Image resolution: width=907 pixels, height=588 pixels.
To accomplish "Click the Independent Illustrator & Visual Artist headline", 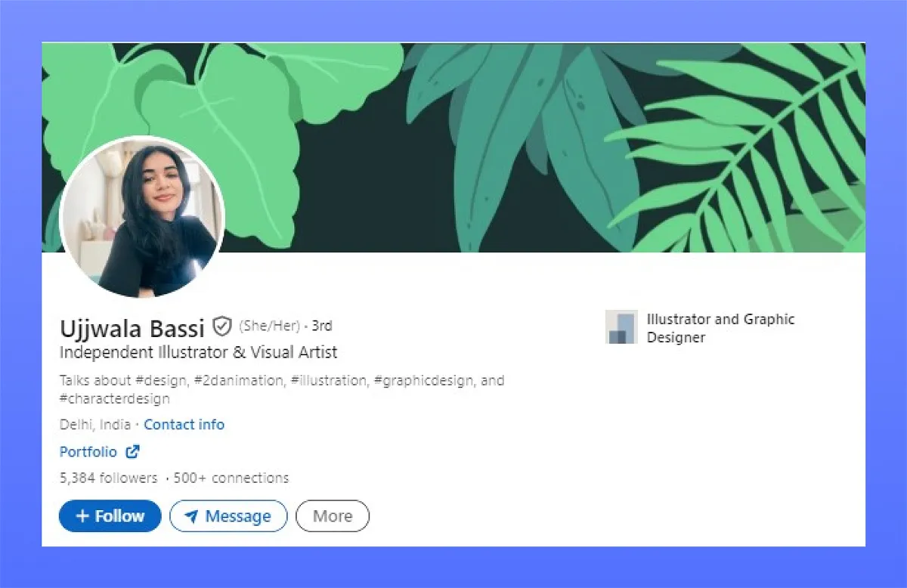I will (199, 352).
